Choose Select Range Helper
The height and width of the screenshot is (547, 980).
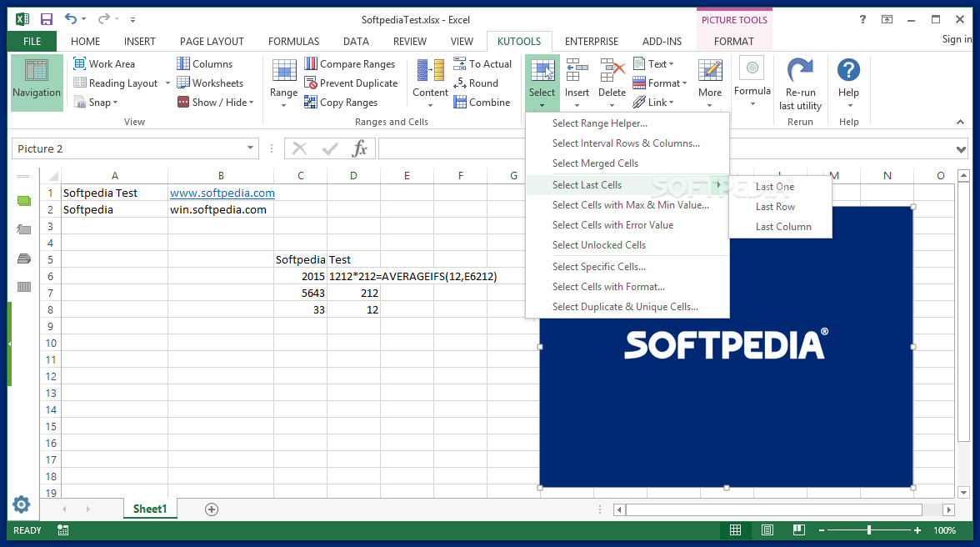627,123
